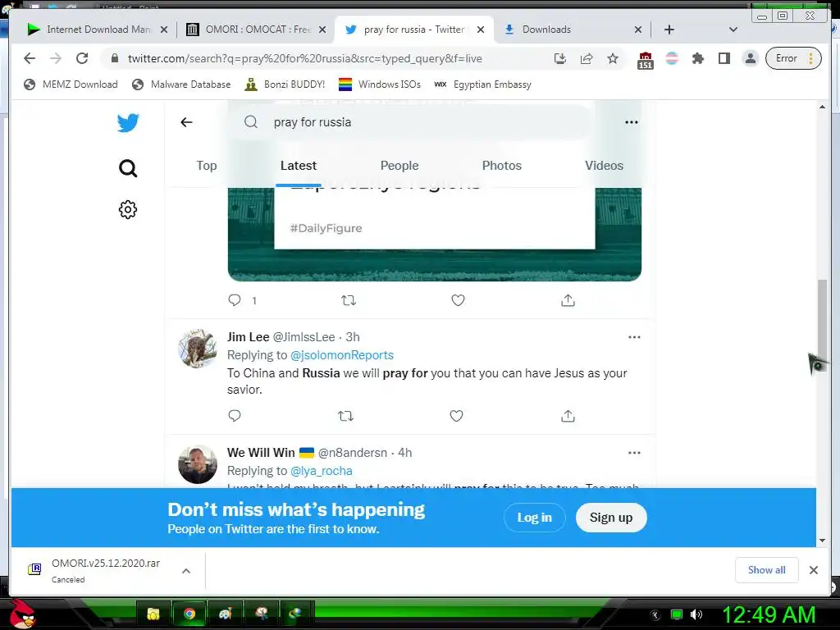840x630 pixels.
Task: Close the pray for russia tab
Action: [481, 30]
